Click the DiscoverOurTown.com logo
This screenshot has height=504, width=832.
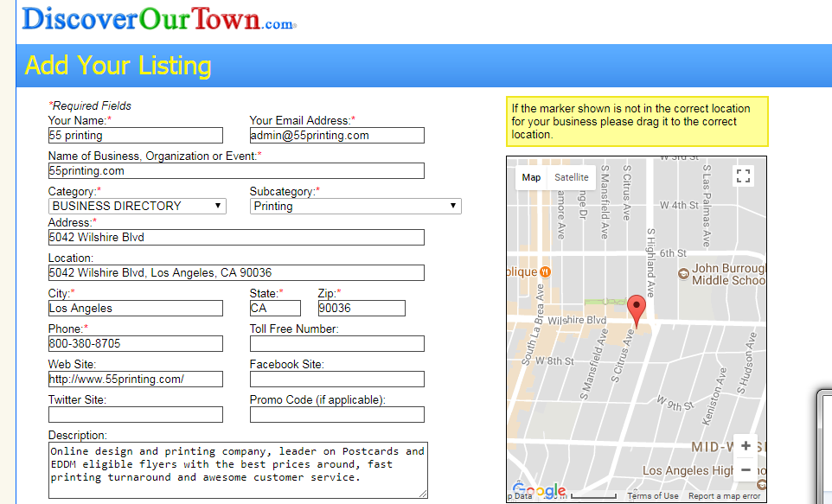(x=159, y=19)
